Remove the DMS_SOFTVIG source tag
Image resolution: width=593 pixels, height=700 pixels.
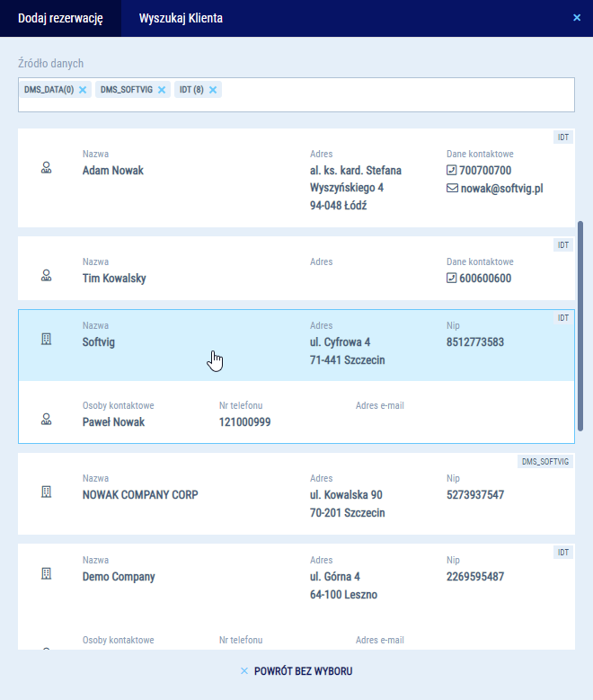click(162, 90)
